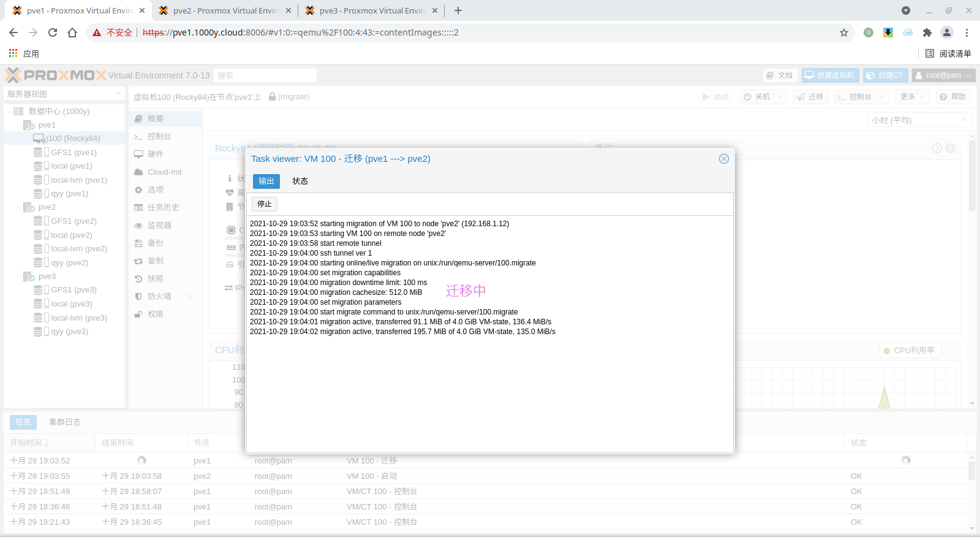The height and width of the screenshot is (537, 980).
Task: Close the pve3 browser tab
Action: [x=435, y=10]
